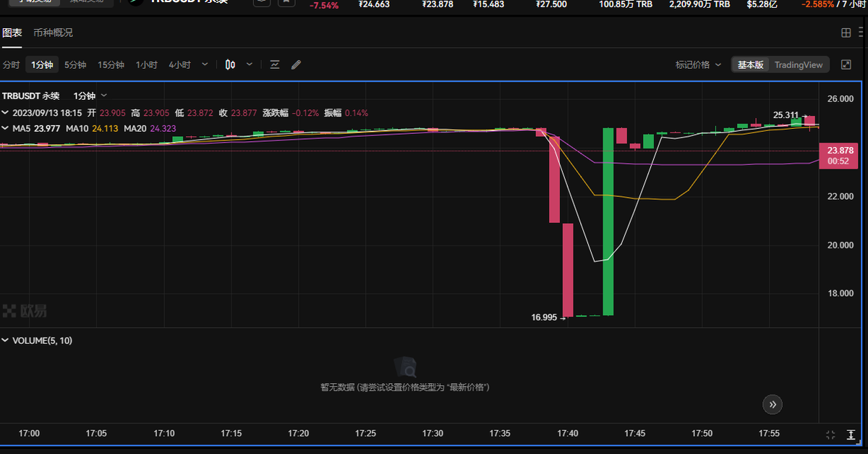Jump to latest candle with double-arrow button
Screen dimensions: 868x454
click(773, 404)
